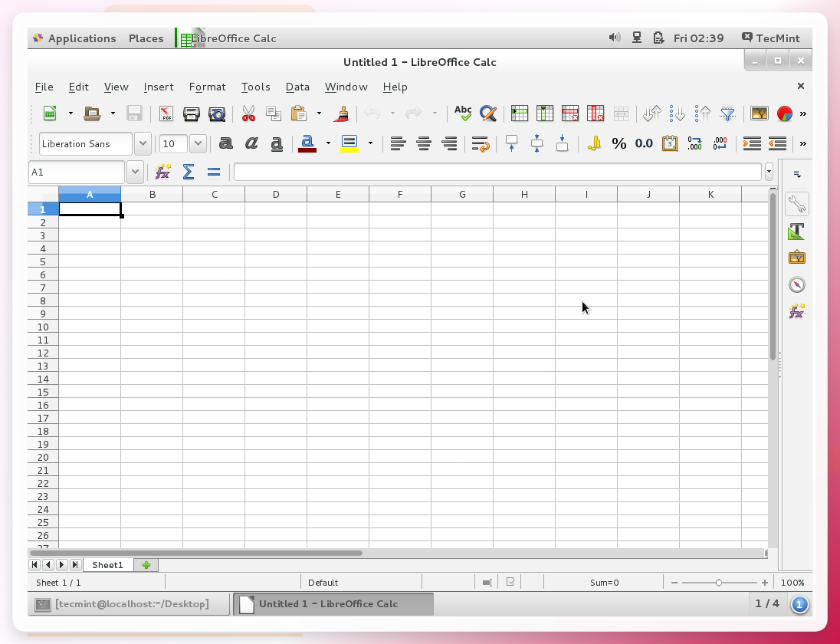The width and height of the screenshot is (840, 644).
Task: Delete decimal place
Action: click(720, 143)
